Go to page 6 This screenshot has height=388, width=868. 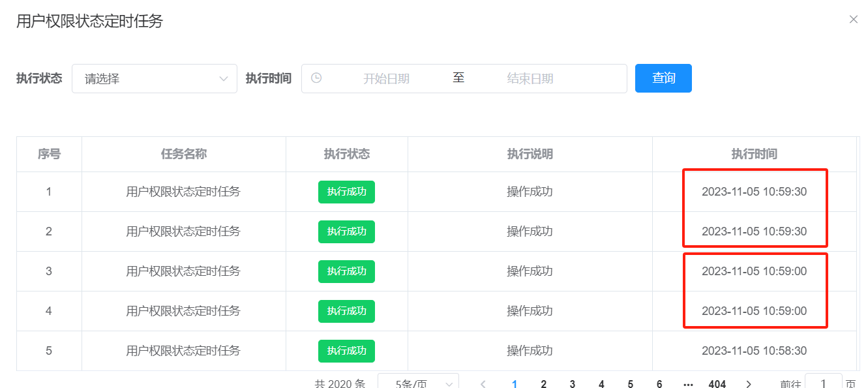(659, 384)
